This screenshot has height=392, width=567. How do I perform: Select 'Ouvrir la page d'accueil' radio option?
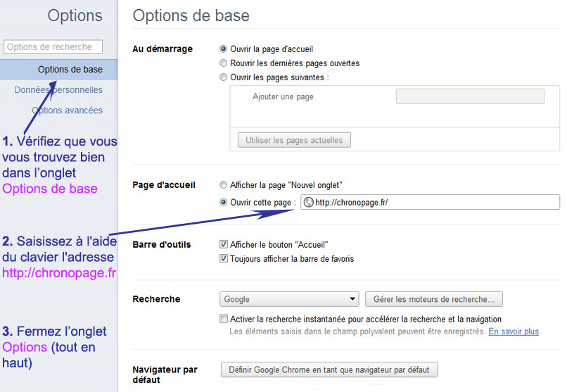click(224, 49)
